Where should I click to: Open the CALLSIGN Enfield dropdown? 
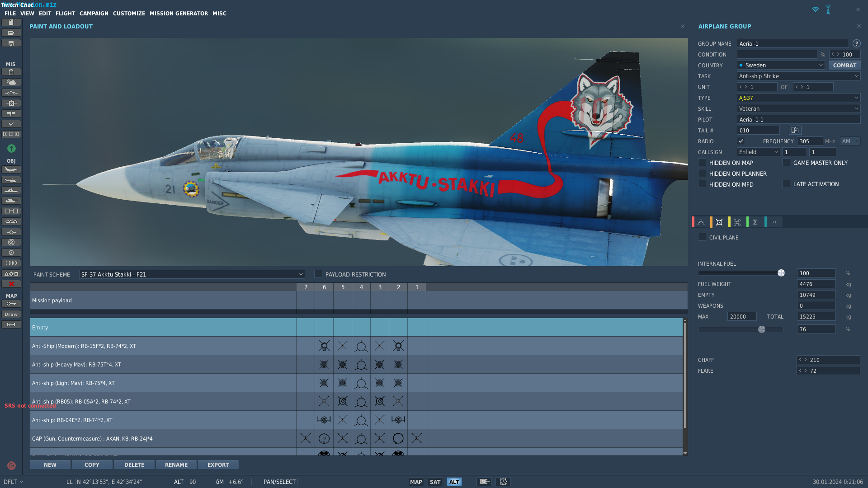[758, 152]
